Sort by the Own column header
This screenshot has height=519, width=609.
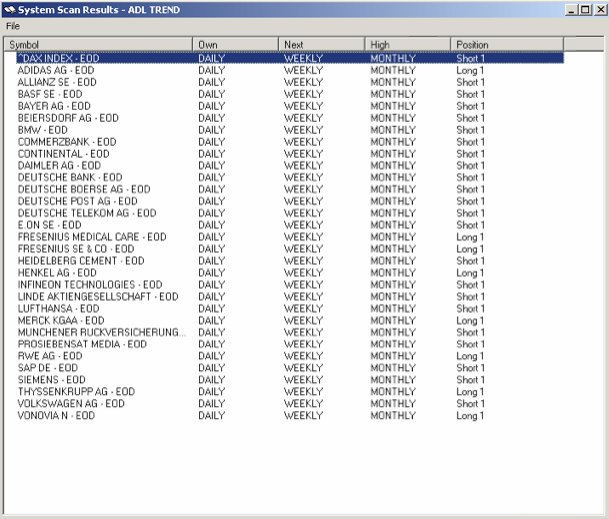(235, 45)
